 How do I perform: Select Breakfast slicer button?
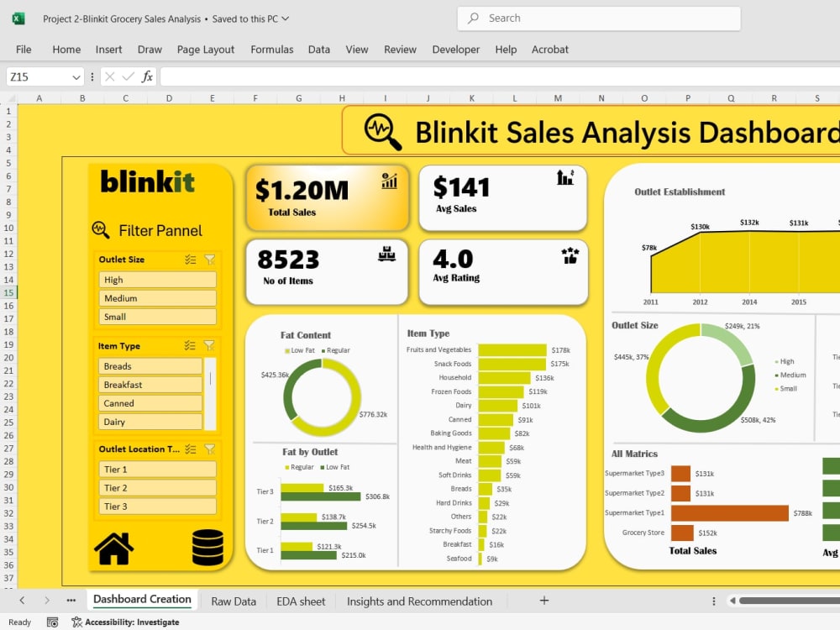point(150,385)
